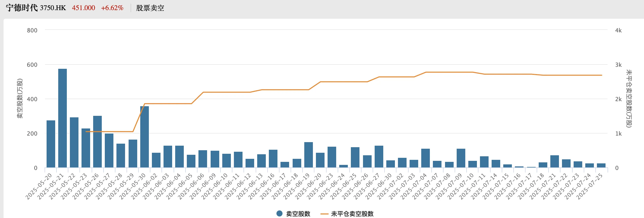The width and height of the screenshot is (644, 218).
Task: Click the 600 left axis value
Action: click(x=32, y=65)
